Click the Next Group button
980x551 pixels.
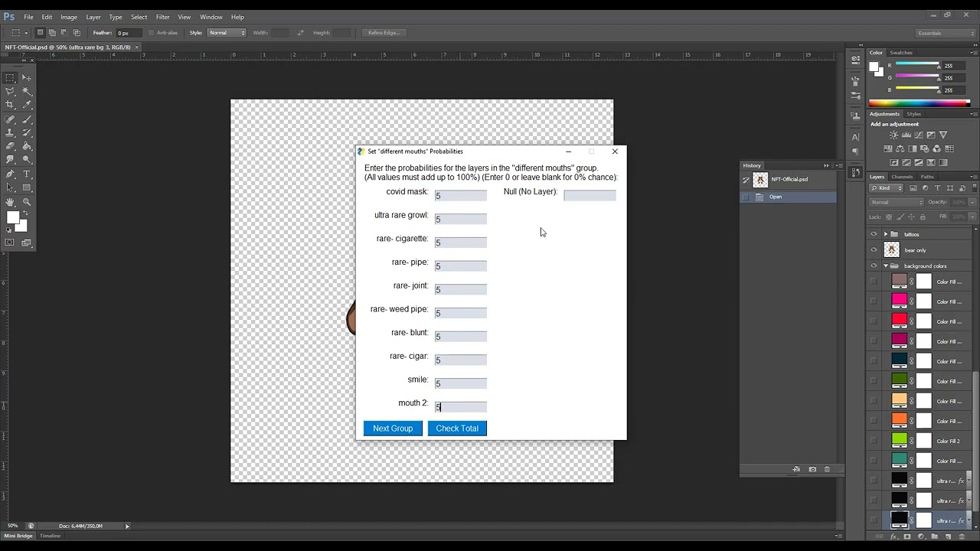[393, 429]
